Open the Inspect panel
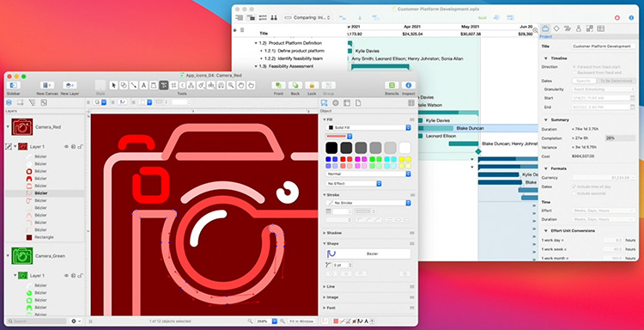 [x=408, y=85]
